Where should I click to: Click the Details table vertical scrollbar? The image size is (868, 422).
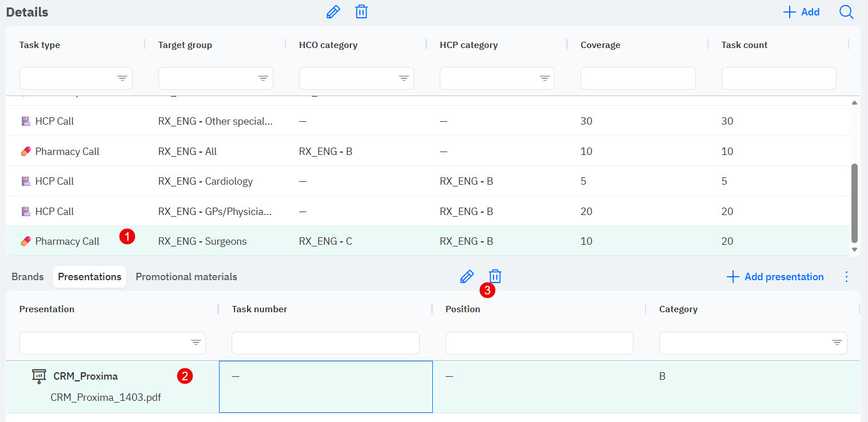tap(855, 202)
